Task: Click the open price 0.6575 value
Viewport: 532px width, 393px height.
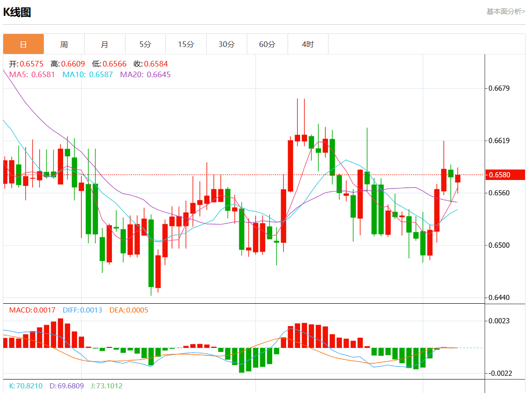Action: coord(32,64)
